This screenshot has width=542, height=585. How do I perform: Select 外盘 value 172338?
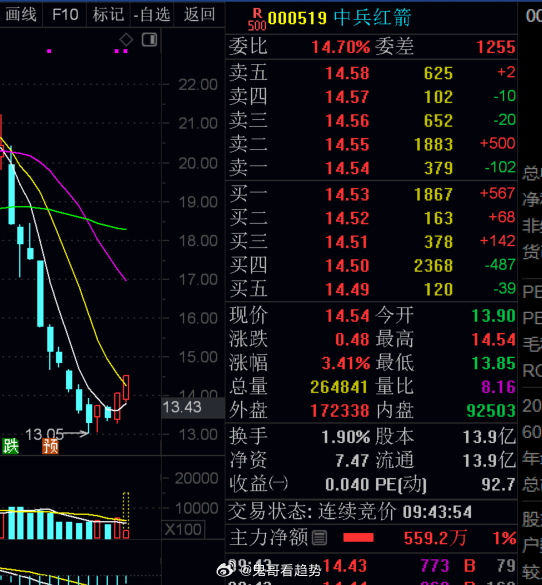pos(340,411)
